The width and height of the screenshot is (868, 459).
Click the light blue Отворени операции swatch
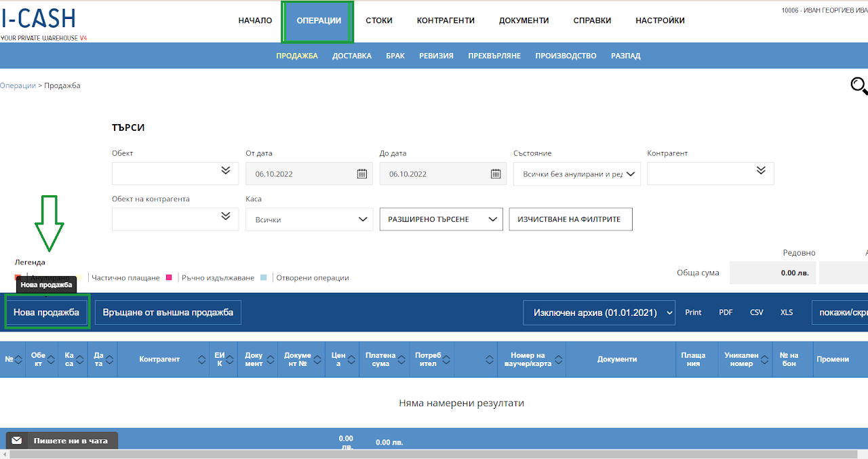click(x=264, y=277)
